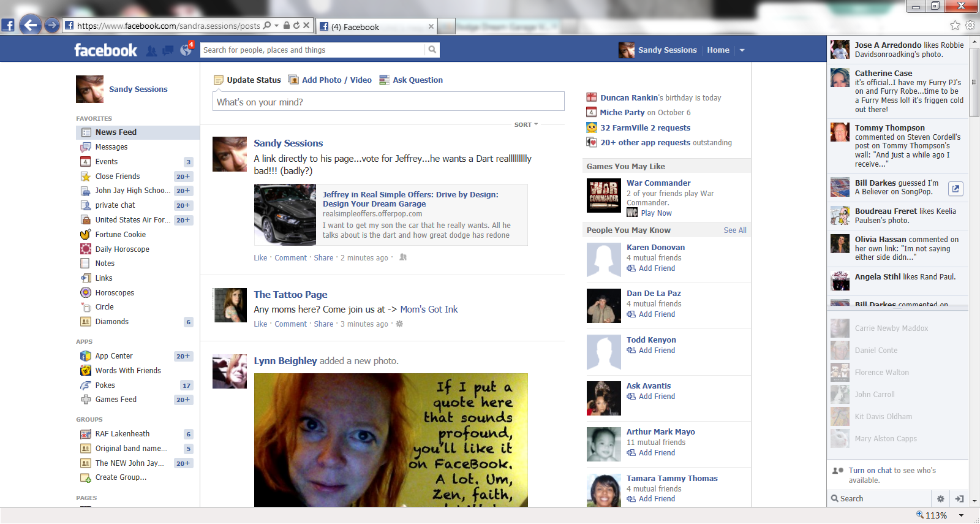The height and width of the screenshot is (524, 980).
Task: Open the address bar search dropdown arrow
Action: [x=277, y=26]
